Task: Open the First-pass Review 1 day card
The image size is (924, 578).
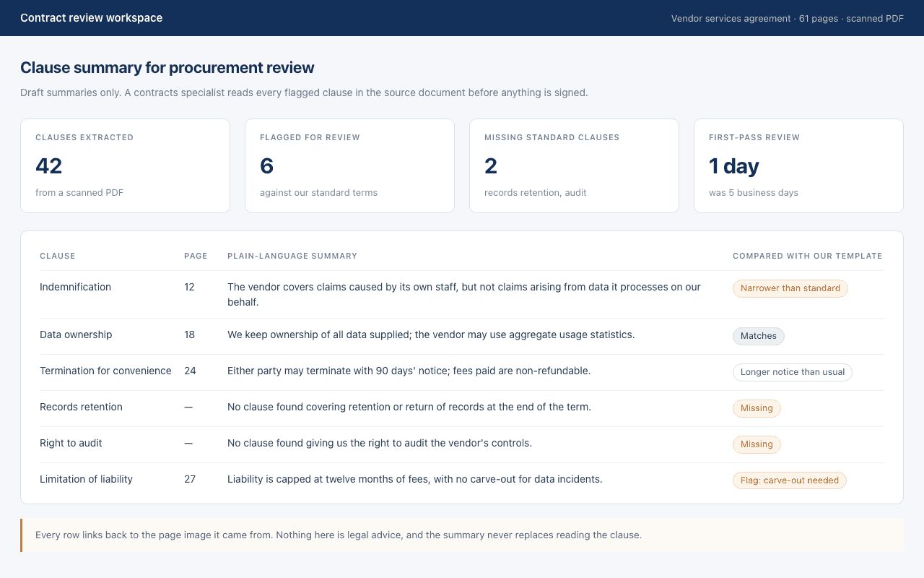Action: pyautogui.click(x=798, y=165)
